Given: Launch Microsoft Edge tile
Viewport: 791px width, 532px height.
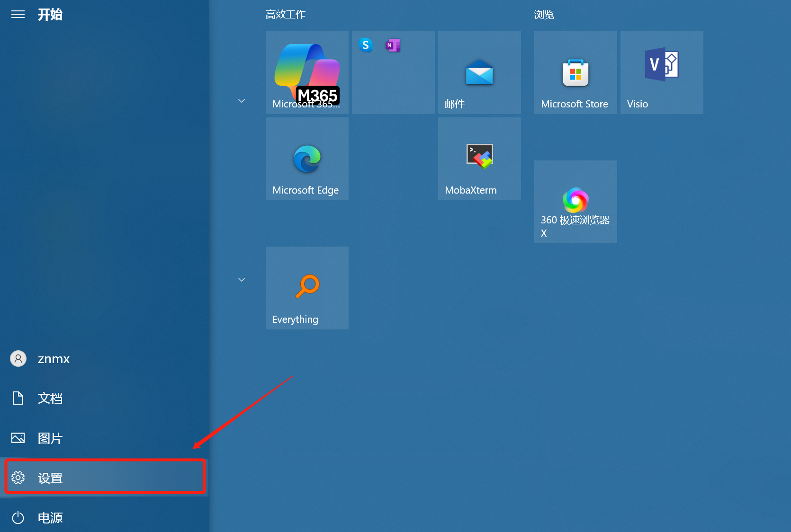Looking at the screenshot, I should (x=307, y=159).
